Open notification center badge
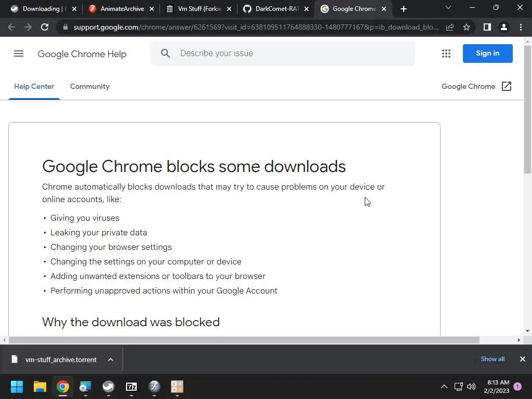Screen dimensions: 532x399 pos(517,387)
